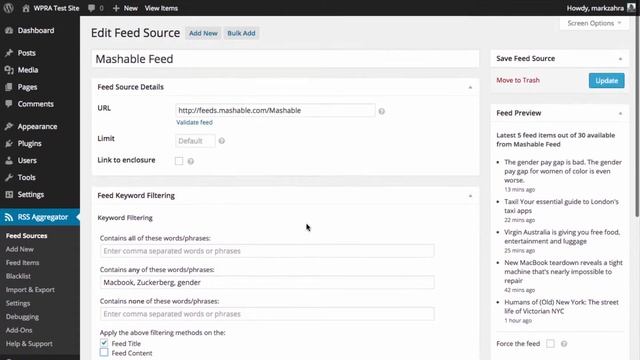Uncheck the Feed Title checkbox
Viewport: 640px width, 360px height.
[104, 343]
